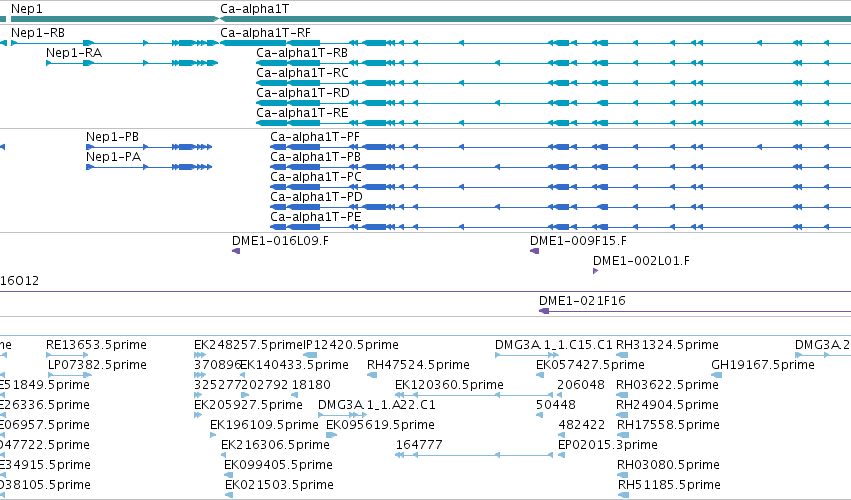Click the arrow glyph below RH51185.5prime
The height and width of the screenshot is (500, 851).
pos(623,495)
